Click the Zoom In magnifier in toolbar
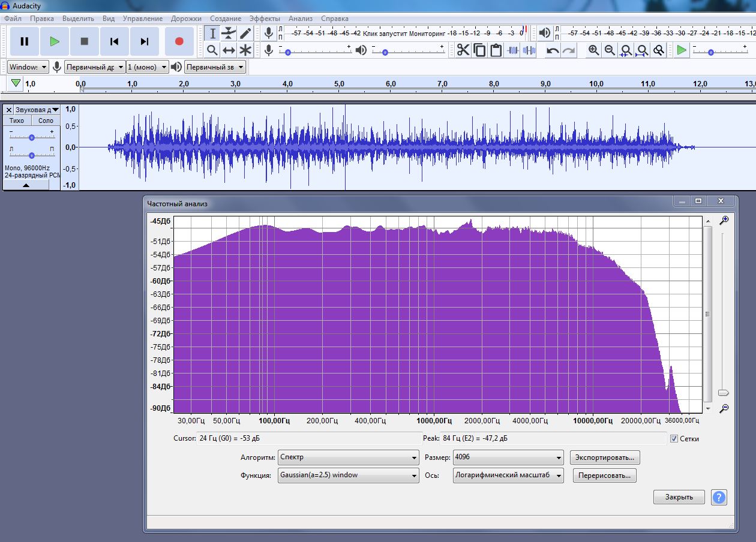The width and height of the screenshot is (756, 542). [593, 50]
